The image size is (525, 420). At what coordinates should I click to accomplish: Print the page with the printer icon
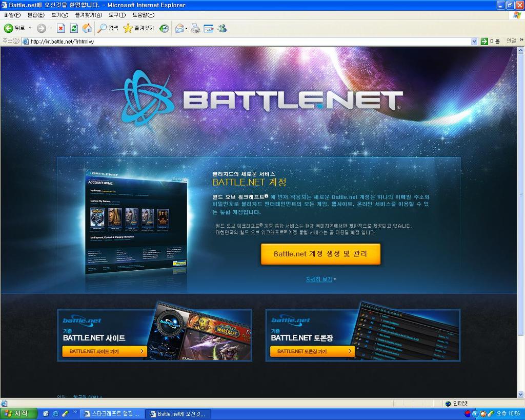[x=195, y=29]
